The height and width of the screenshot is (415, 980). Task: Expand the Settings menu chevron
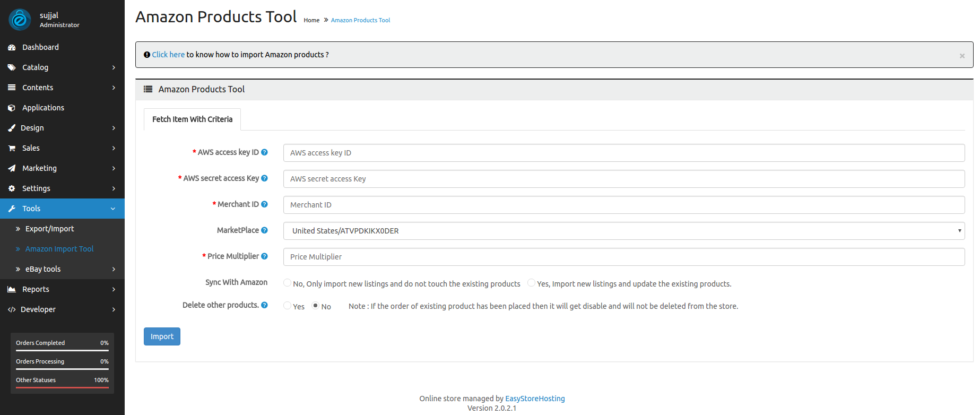coord(114,188)
